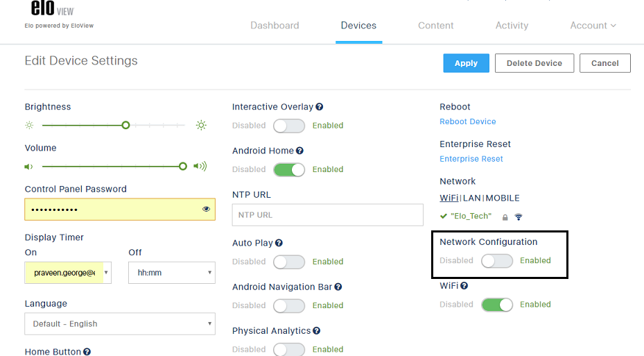Click the bright sun brightness icon
644x356 pixels.
(x=201, y=125)
